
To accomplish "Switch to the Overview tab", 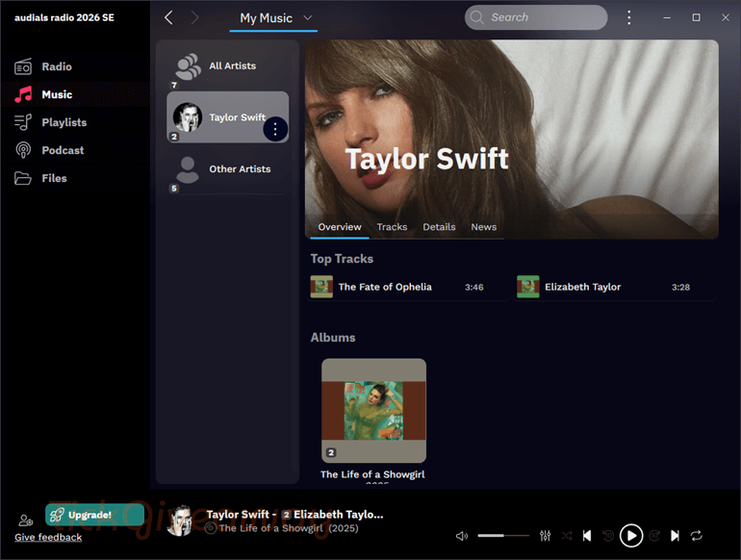I will click(340, 227).
